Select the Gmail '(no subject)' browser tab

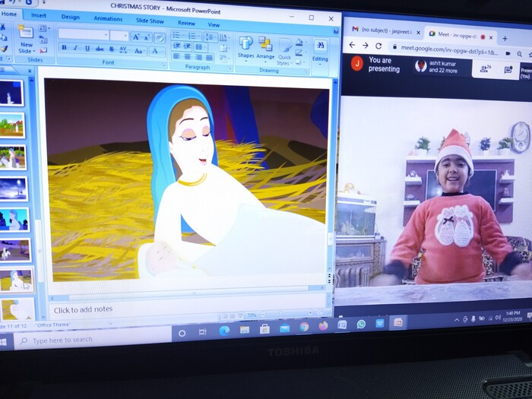click(386, 31)
